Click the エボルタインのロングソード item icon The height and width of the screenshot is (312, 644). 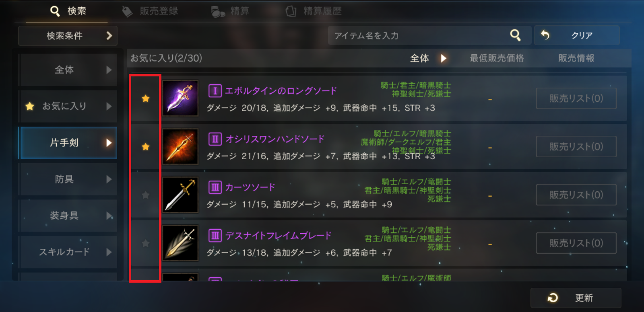coord(180,99)
